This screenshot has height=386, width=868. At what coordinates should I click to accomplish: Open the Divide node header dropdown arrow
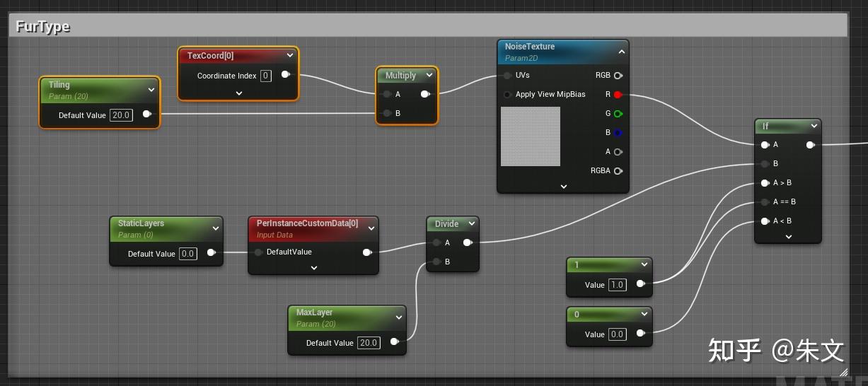(x=471, y=223)
